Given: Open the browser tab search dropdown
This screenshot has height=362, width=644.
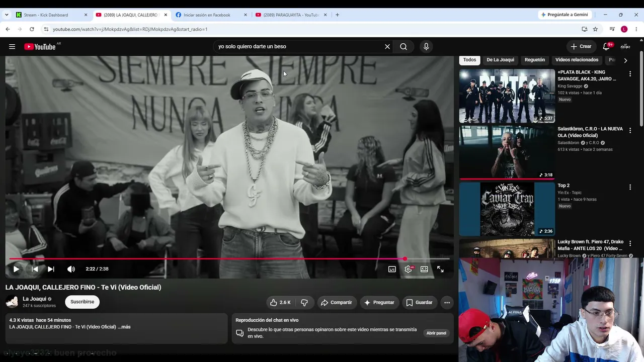Looking at the screenshot, I should coord(7,15).
